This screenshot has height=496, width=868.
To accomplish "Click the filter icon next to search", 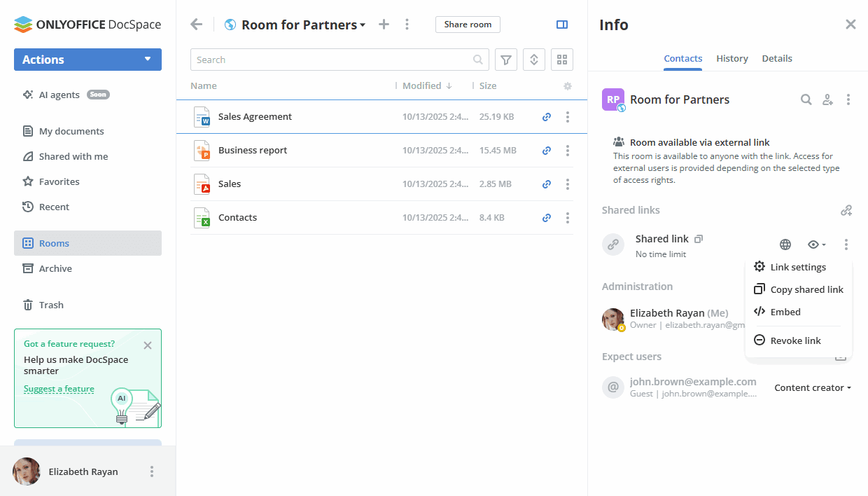I will 506,60.
